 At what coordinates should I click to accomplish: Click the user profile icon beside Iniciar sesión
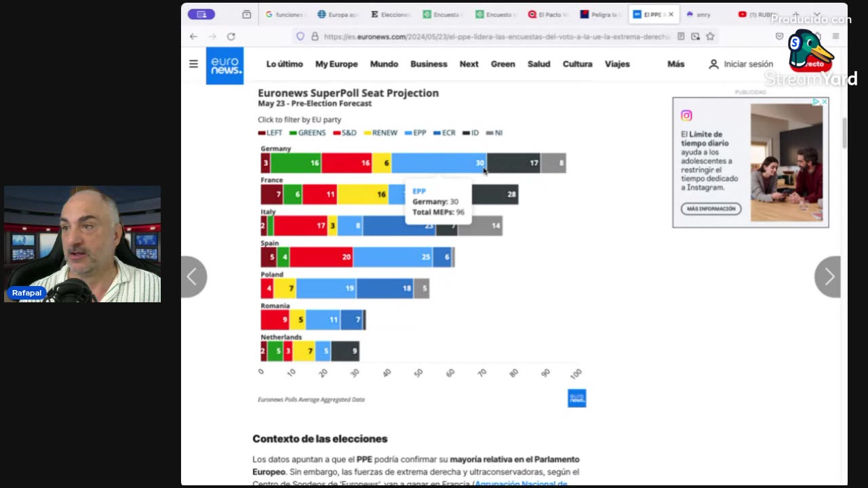713,64
